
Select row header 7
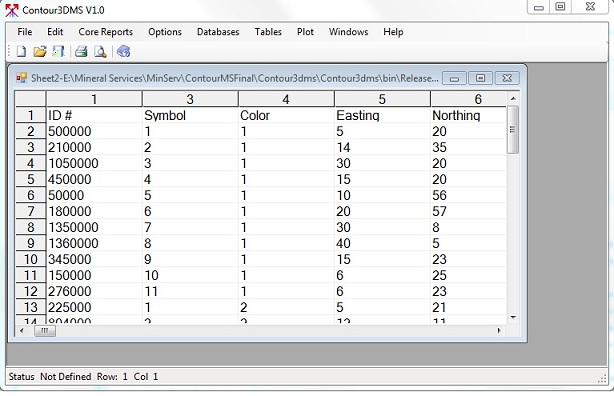point(31,211)
